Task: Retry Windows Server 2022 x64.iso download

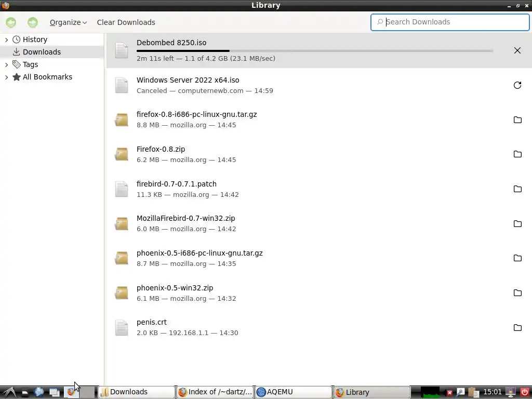Action: [517, 85]
